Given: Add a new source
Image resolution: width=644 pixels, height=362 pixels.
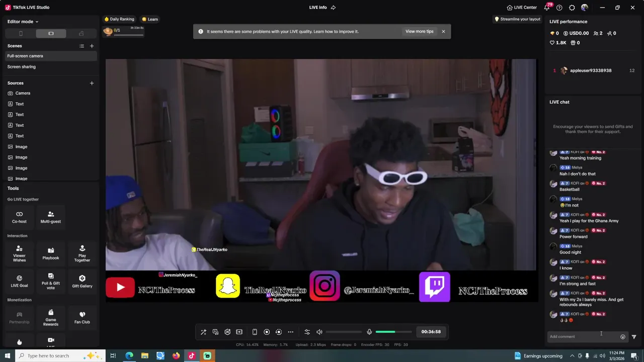Looking at the screenshot, I should click(x=92, y=83).
